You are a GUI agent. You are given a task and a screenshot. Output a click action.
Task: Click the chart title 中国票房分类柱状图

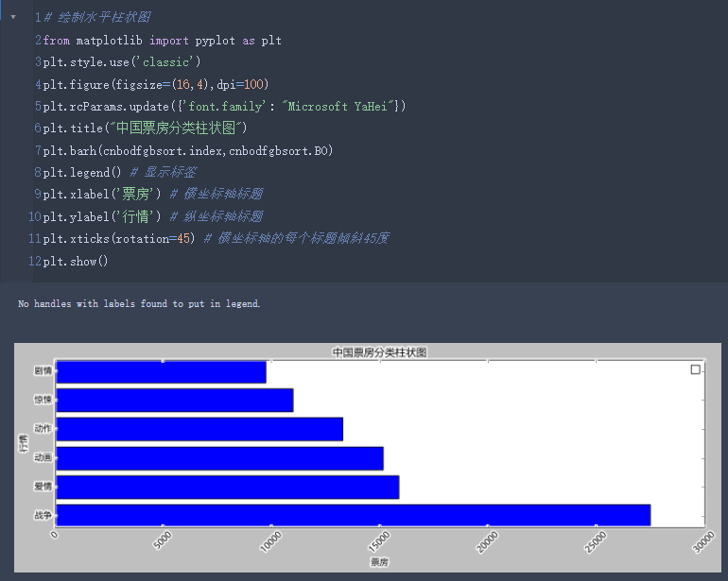379,352
